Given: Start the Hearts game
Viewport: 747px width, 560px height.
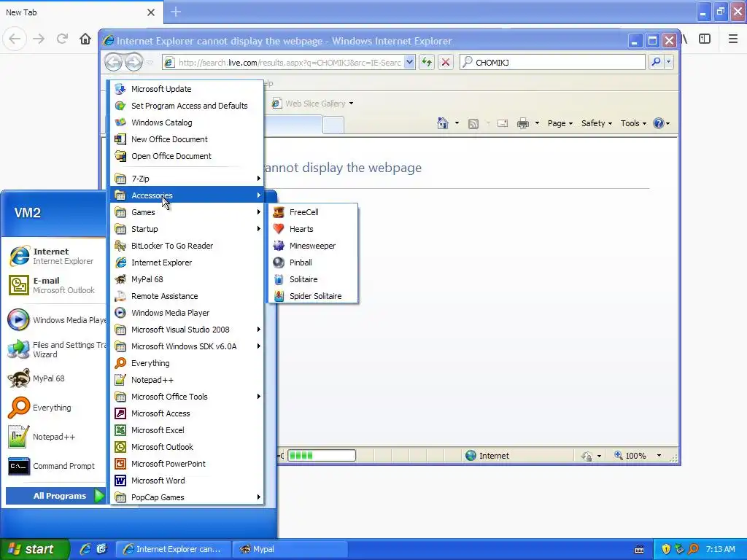Looking at the screenshot, I should coord(314,228).
